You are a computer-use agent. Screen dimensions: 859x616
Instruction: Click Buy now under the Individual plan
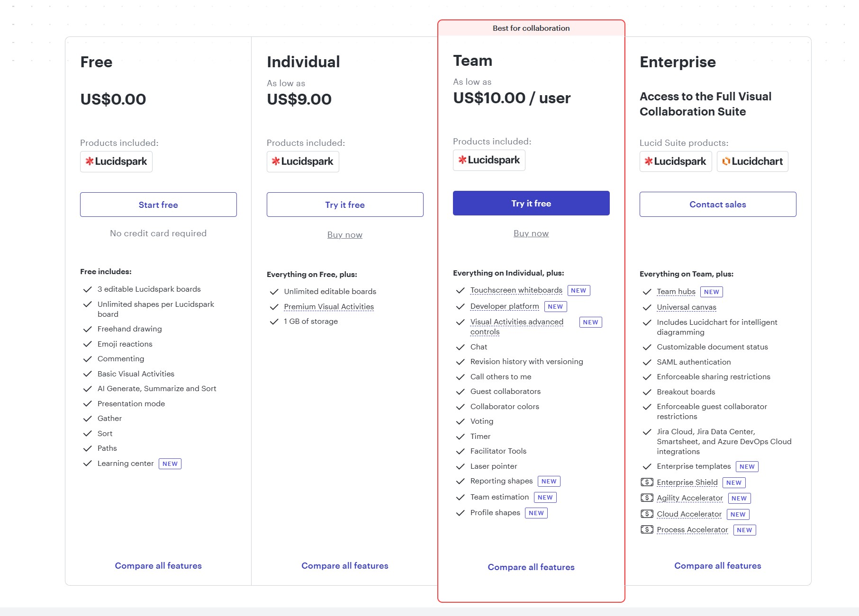point(344,235)
